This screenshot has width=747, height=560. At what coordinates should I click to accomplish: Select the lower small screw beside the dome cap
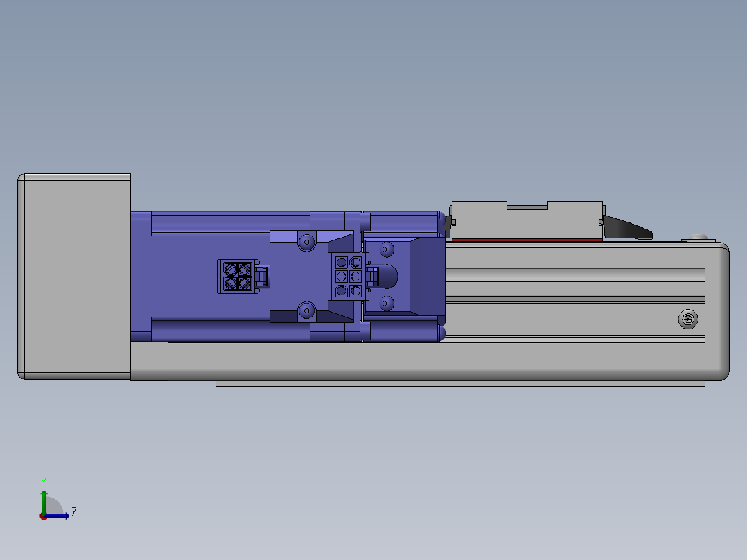(x=386, y=303)
